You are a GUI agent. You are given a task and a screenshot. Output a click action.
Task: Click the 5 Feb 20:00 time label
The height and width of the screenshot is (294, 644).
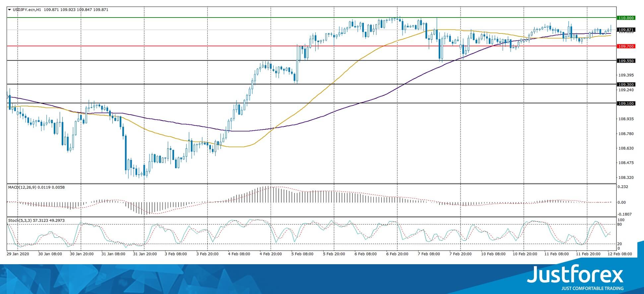(334, 254)
